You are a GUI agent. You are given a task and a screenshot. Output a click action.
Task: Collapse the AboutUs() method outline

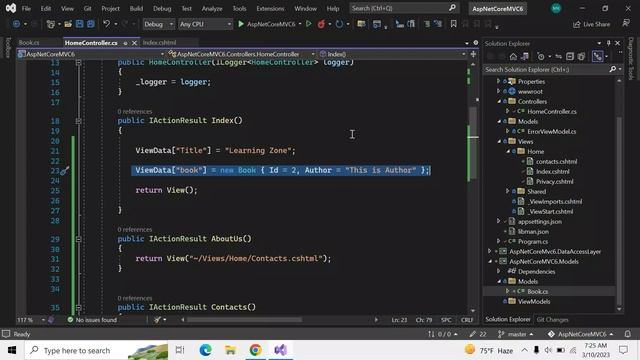pos(78,239)
